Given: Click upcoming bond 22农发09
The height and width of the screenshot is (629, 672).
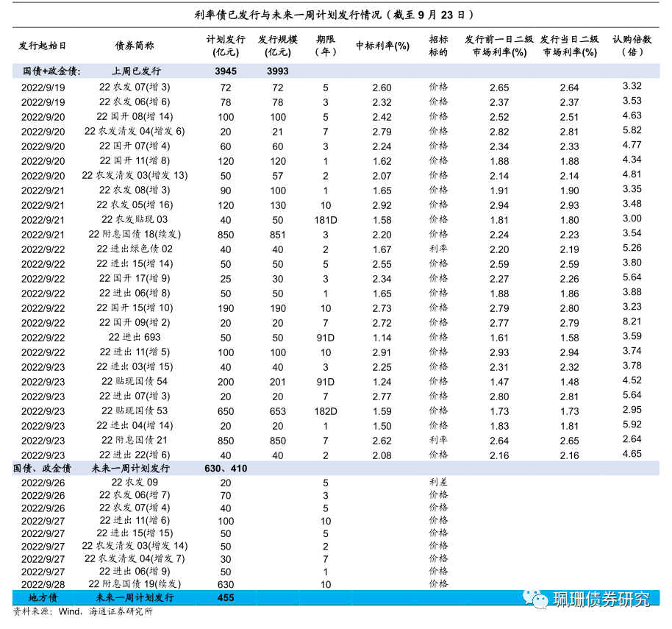Looking at the screenshot, I should tap(135, 483).
